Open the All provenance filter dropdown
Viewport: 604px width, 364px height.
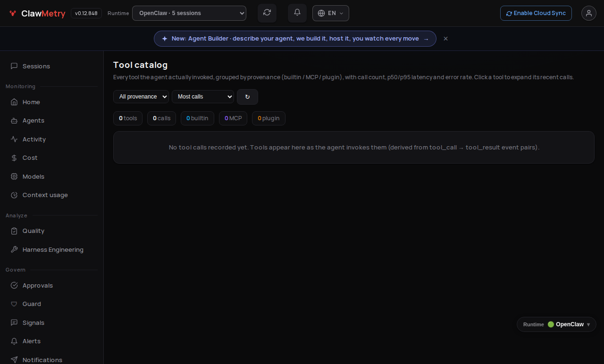[141, 97]
